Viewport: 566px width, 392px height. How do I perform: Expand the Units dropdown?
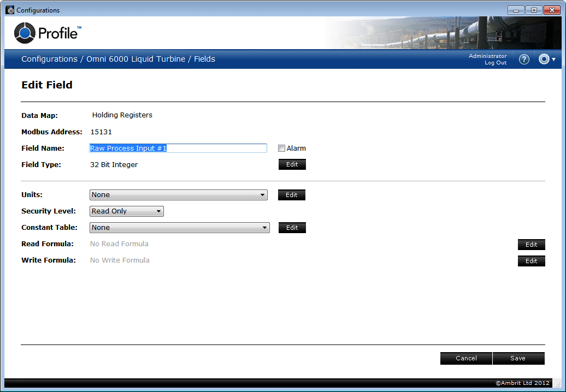tap(178, 195)
